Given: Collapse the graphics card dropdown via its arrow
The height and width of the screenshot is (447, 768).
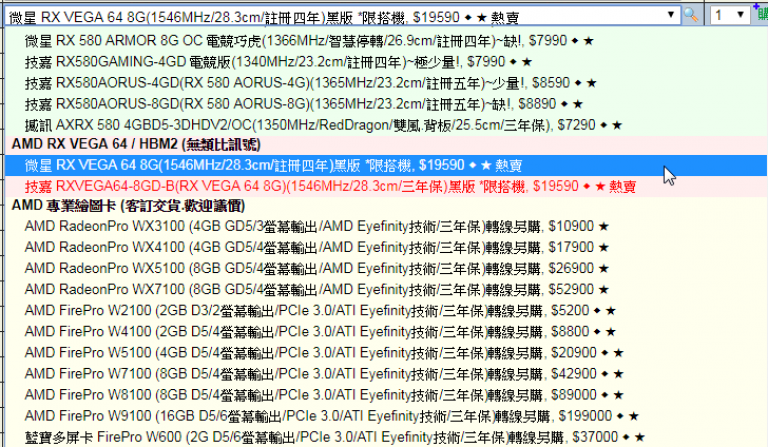Looking at the screenshot, I should click(671, 15).
